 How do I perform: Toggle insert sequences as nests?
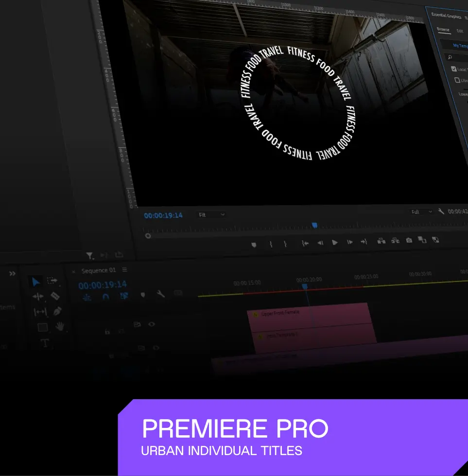[87, 297]
